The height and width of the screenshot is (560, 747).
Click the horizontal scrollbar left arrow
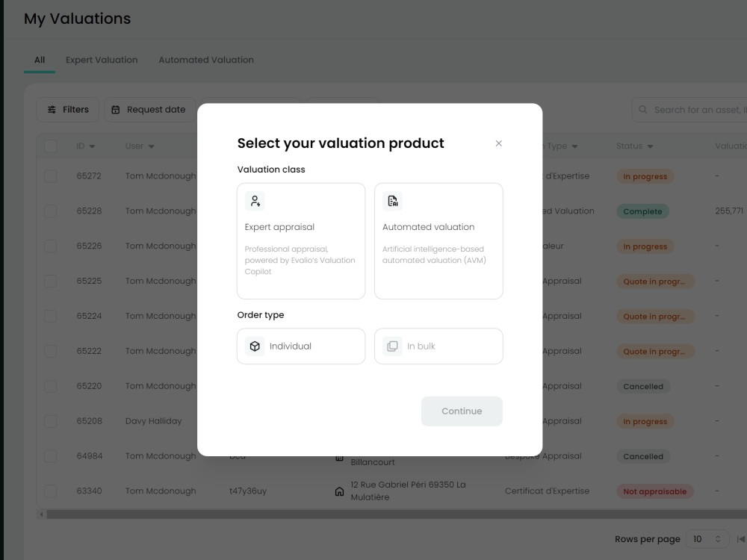click(41, 514)
